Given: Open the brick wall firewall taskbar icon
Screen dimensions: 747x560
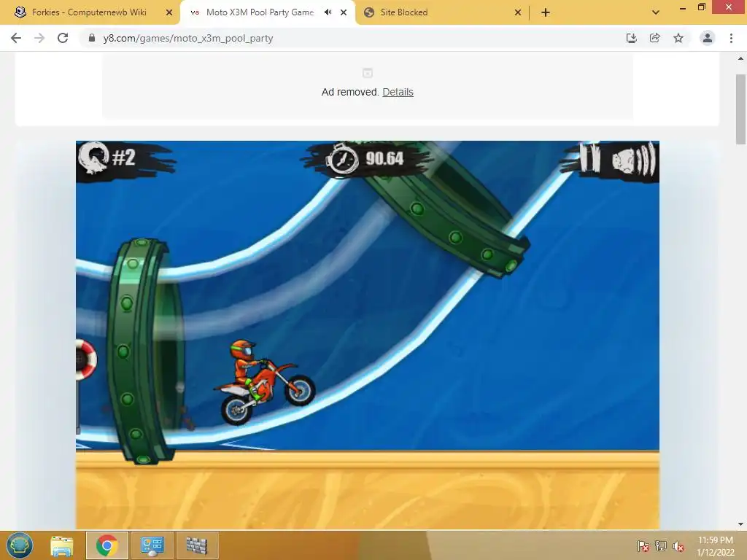Looking at the screenshot, I should [x=197, y=545].
